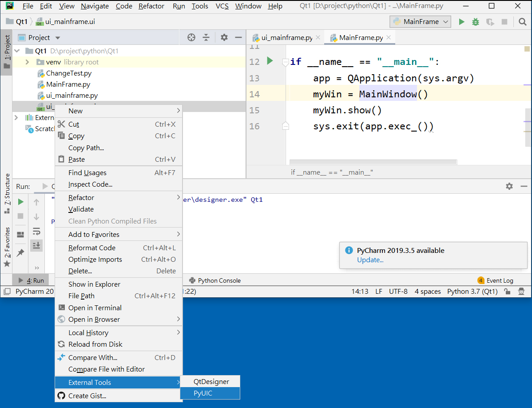
Task: Start debugging with the bug icon
Action: [476, 22]
